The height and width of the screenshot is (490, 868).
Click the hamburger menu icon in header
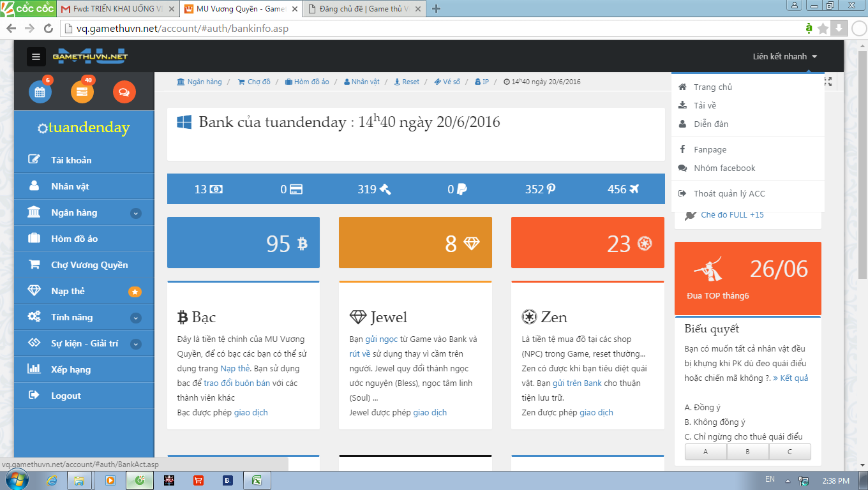click(x=36, y=57)
